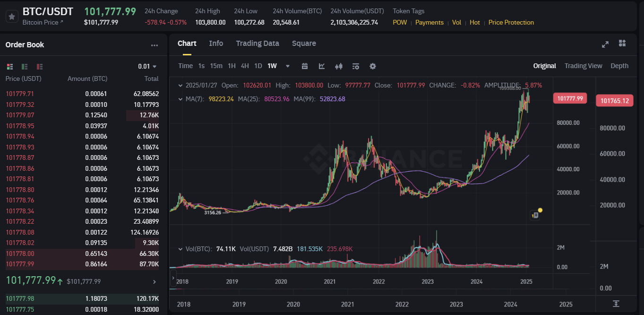Click the red 101765.12 price label on outer axis
Viewport: 644px width, 315px height.
pyautogui.click(x=615, y=100)
